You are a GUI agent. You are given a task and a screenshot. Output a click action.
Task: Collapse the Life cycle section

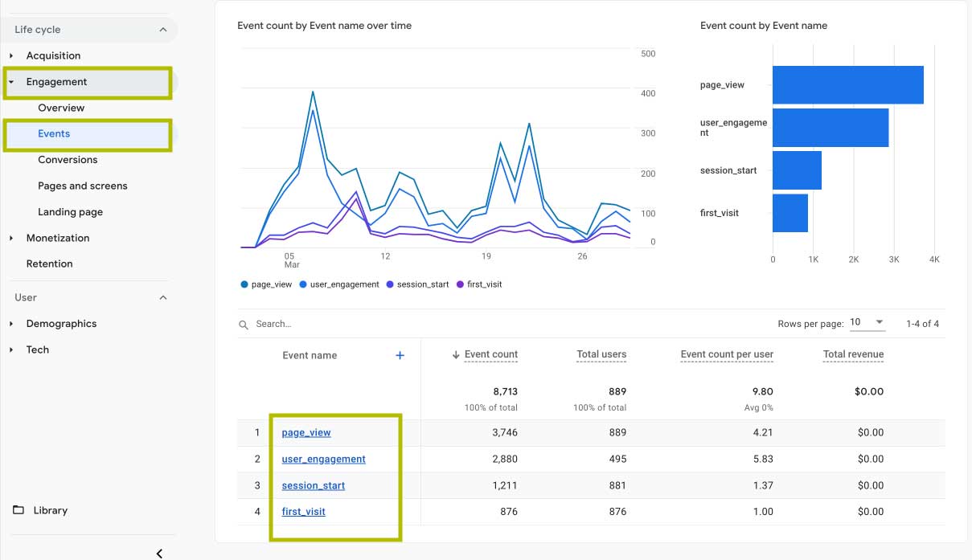[163, 30]
